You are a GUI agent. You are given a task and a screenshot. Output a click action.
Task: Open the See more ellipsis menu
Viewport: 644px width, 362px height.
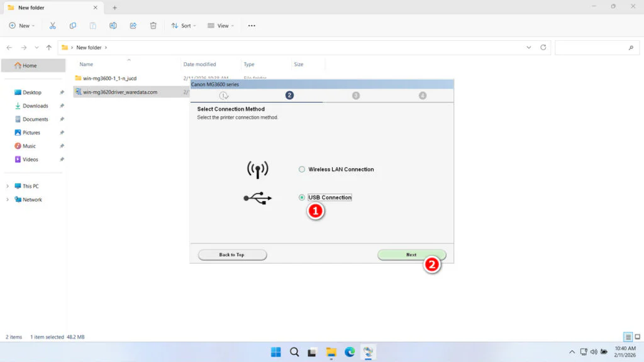(x=252, y=25)
